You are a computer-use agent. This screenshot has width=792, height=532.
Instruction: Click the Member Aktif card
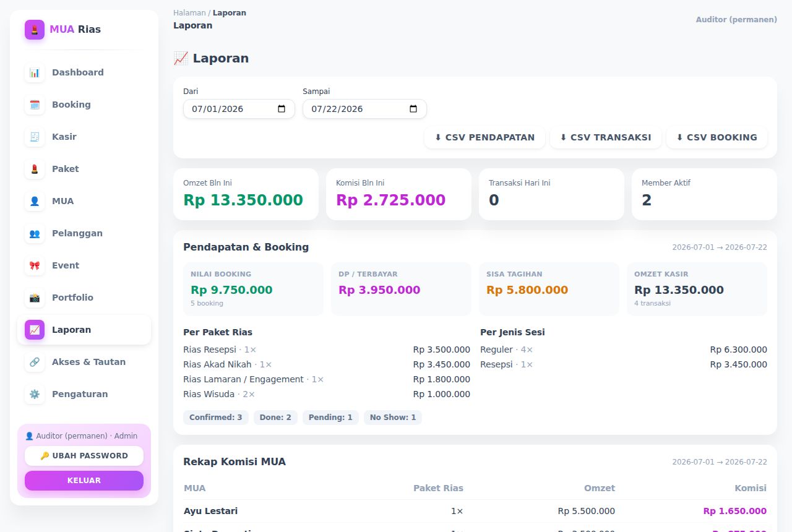click(x=704, y=194)
